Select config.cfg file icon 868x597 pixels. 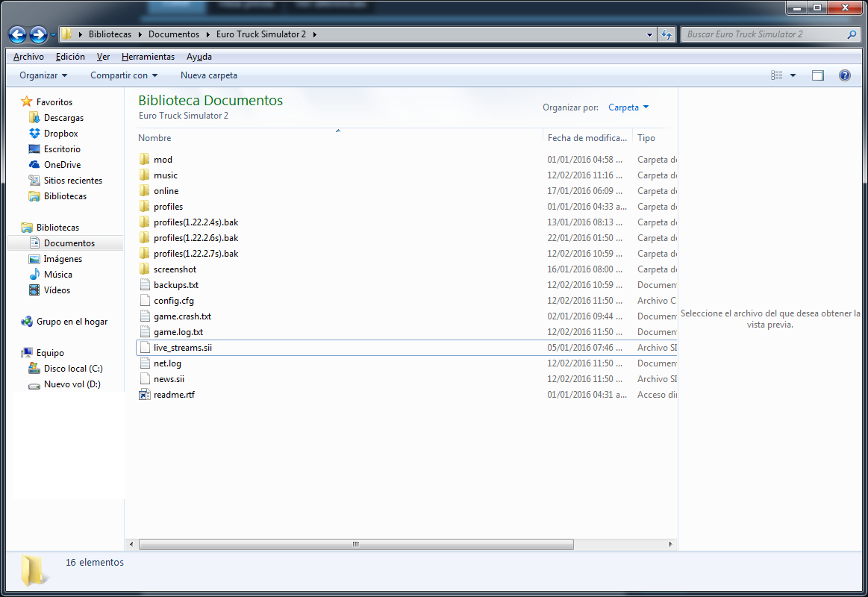click(145, 301)
